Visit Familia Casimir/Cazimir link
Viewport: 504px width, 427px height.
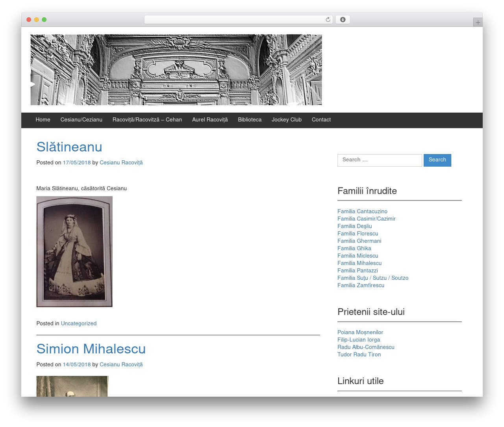point(367,219)
